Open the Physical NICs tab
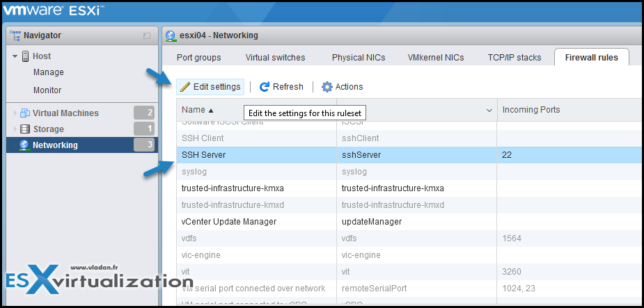Viewport: 644px width, 308px height. click(x=359, y=58)
